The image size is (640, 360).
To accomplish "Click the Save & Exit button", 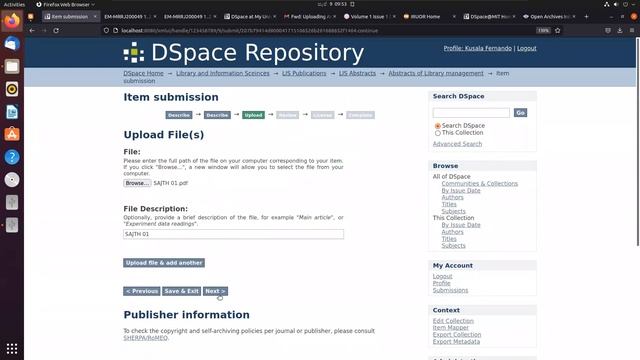I will [182, 291].
